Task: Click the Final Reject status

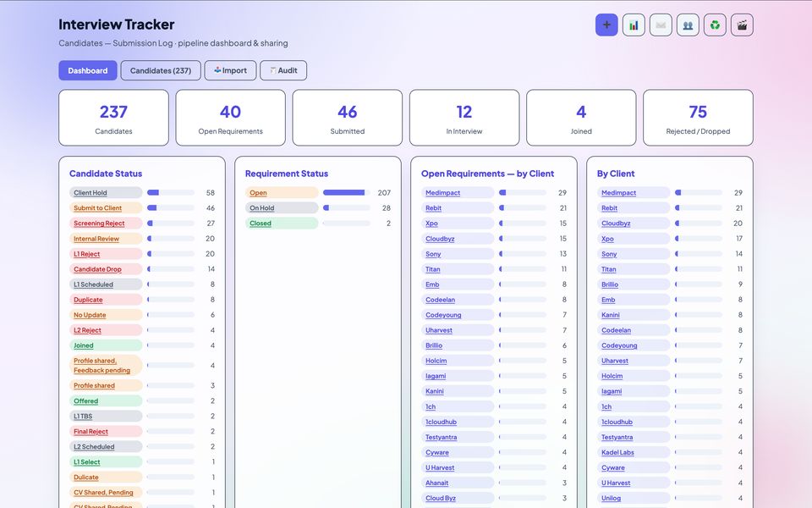Action: coord(106,431)
